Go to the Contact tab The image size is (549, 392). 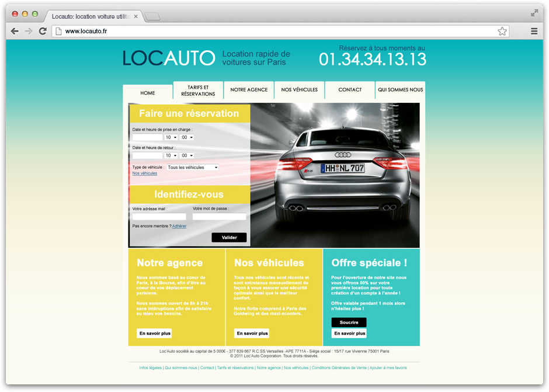[x=350, y=90]
